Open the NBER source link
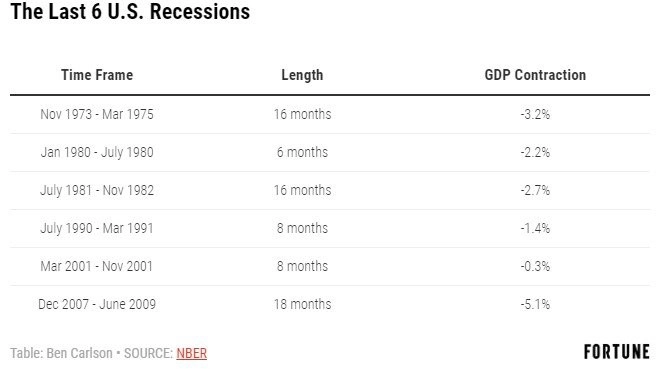668x369 pixels. pos(191,353)
